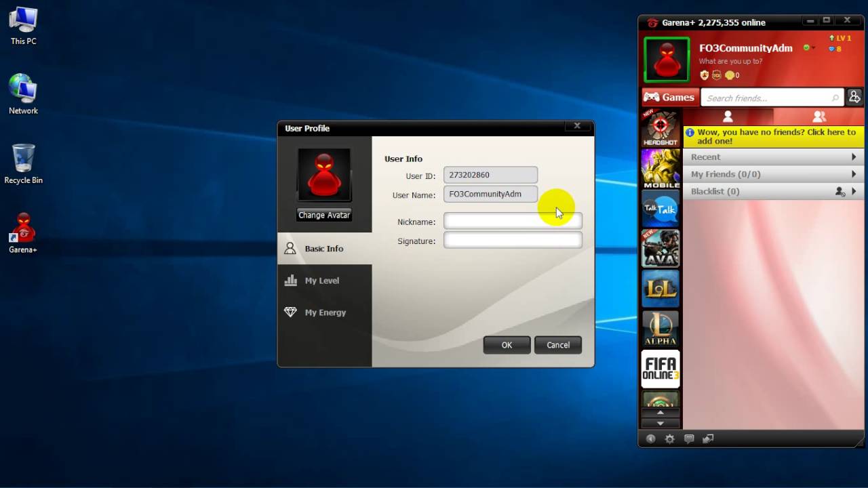Click the Nickname input field
This screenshot has height=488, width=868.
(513, 221)
